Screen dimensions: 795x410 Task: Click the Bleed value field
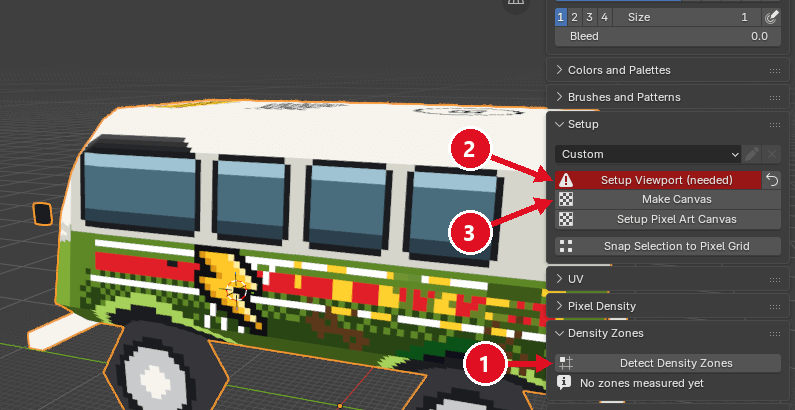[668, 36]
